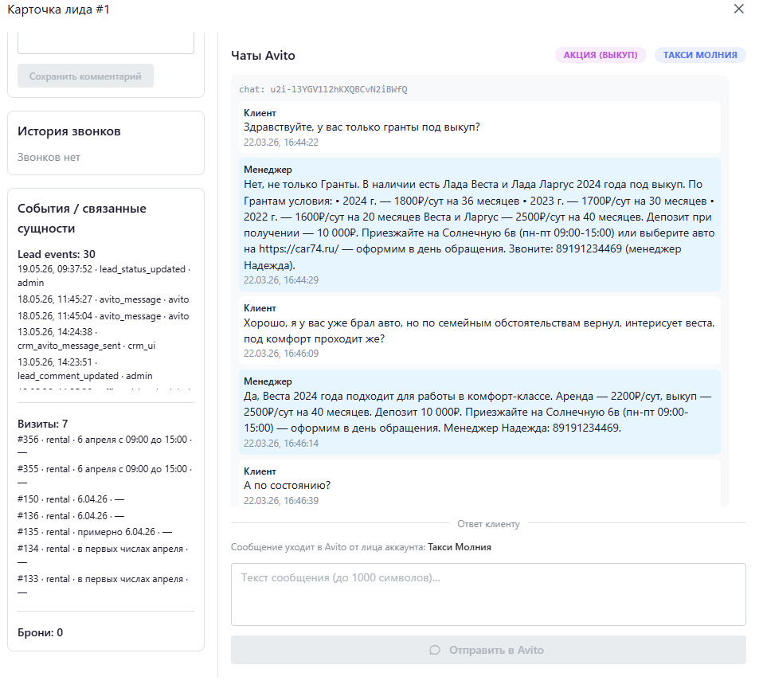
Task: Click the АКЦИЯ (ВЫКУП) tag
Action: click(x=601, y=55)
